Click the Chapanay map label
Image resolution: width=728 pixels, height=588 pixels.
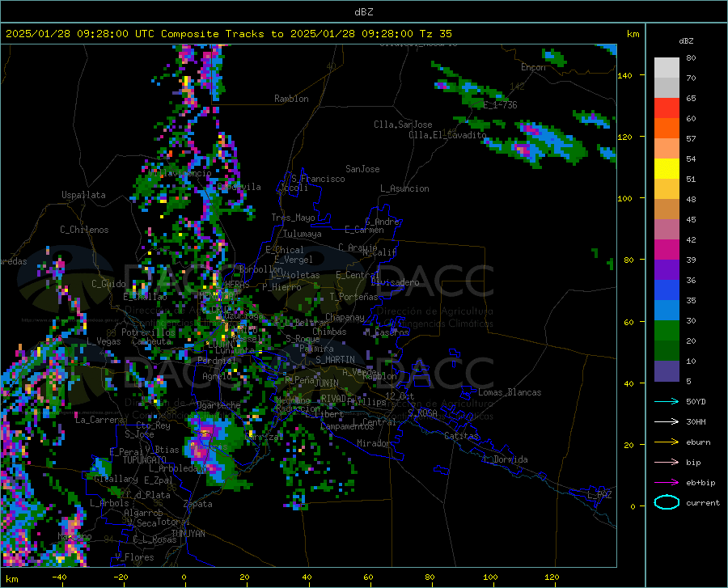coord(345,317)
